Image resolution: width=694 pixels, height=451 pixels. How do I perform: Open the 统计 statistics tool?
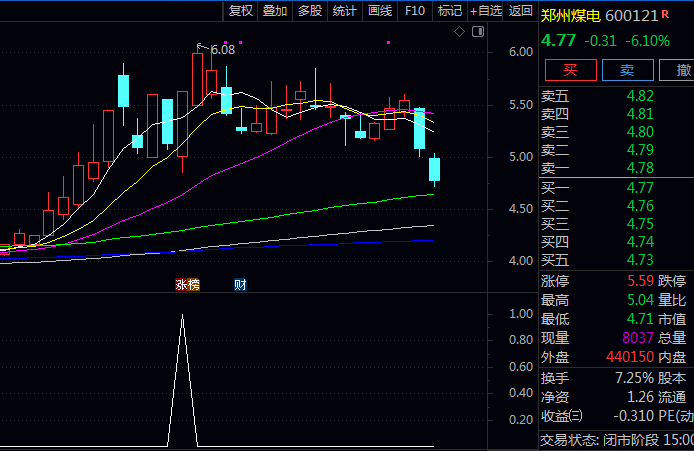click(x=345, y=11)
